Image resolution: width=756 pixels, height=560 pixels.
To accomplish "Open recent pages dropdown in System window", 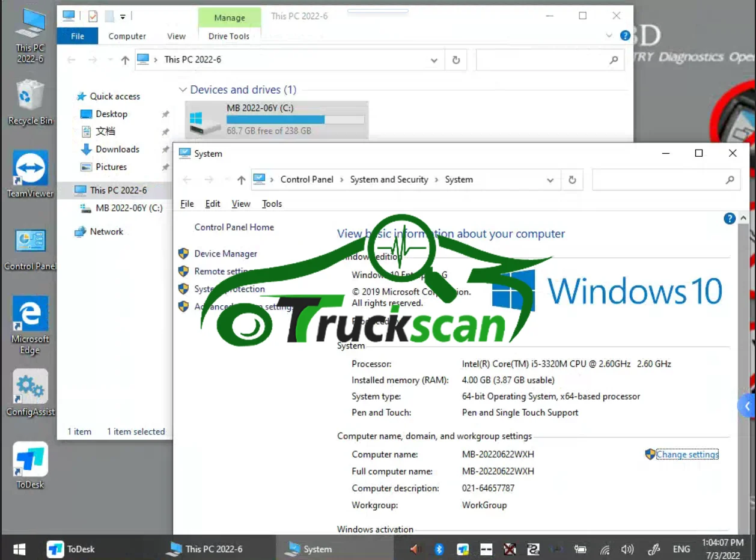I will tap(226, 180).
